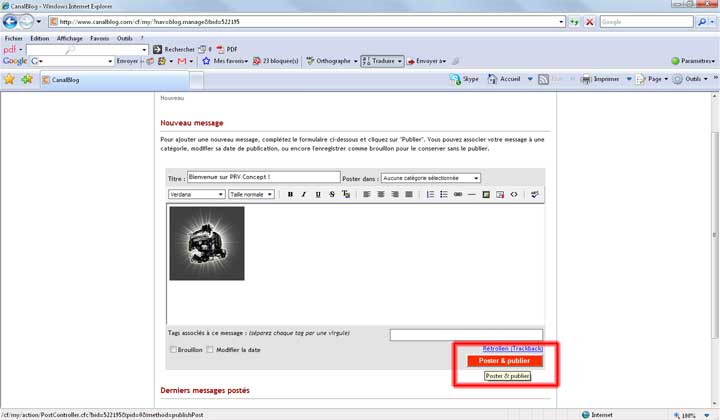Viewport: 720px width, 420px height.
Task: Toggle bold formatting in the editor
Action: click(x=290, y=195)
